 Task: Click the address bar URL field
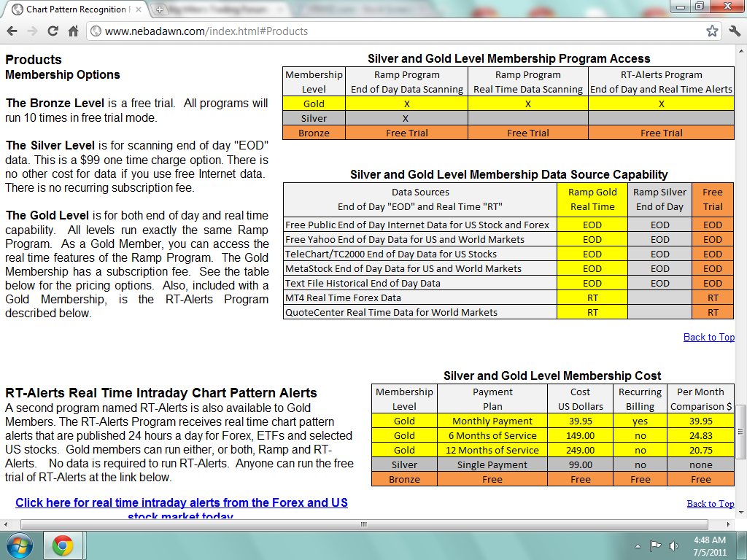click(x=403, y=31)
